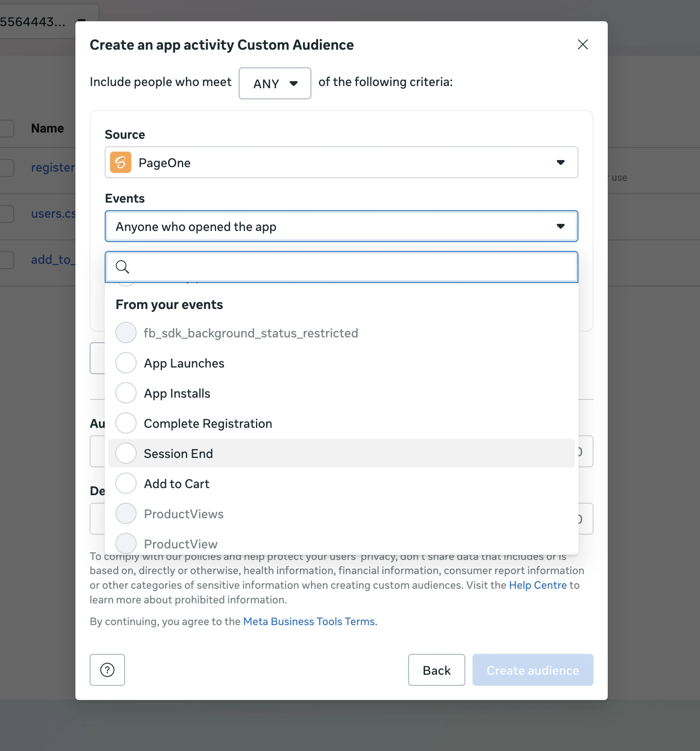Viewport: 700px width, 751px height.
Task: Expand the PageOne source dropdown
Action: [x=341, y=162]
